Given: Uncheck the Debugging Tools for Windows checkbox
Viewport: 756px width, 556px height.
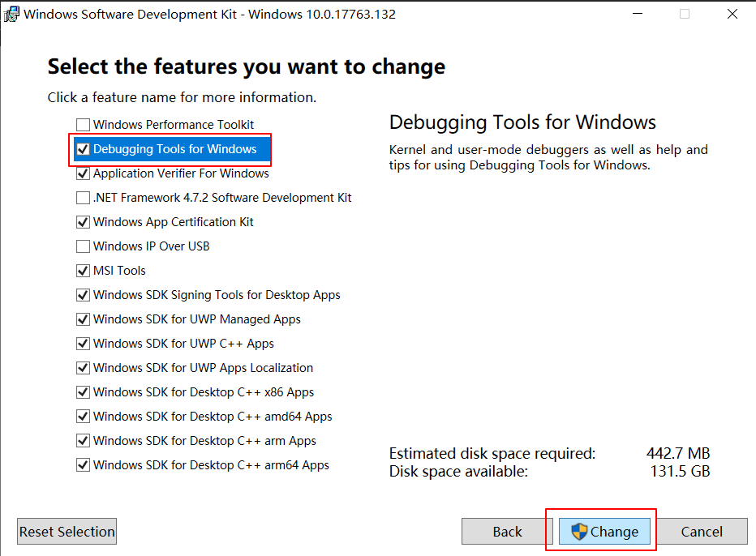Looking at the screenshot, I should 83,149.
